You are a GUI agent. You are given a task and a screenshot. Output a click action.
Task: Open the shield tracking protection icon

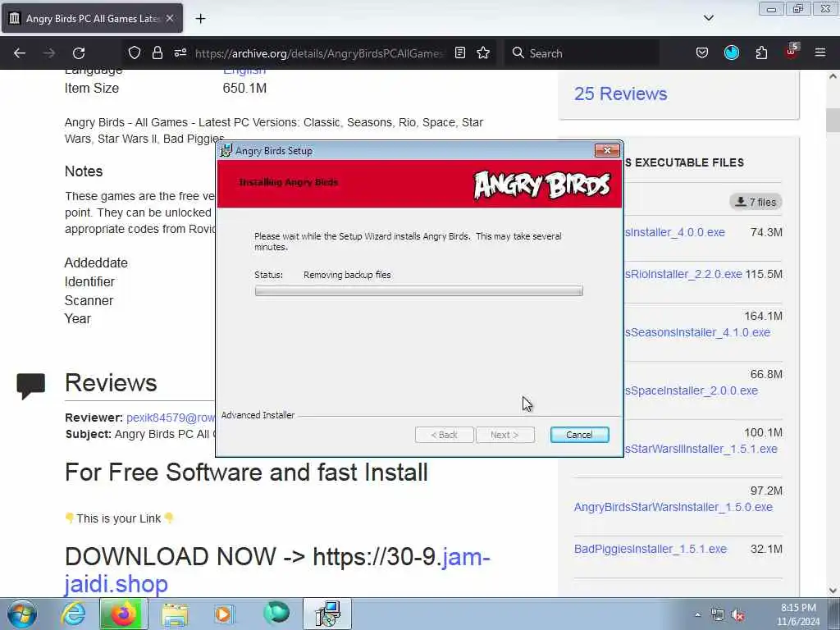point(135,52)
